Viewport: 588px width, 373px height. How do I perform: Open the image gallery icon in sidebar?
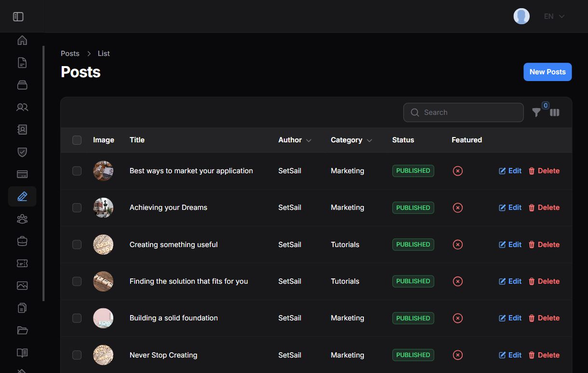pyautogui.click(x=22, y=286)
